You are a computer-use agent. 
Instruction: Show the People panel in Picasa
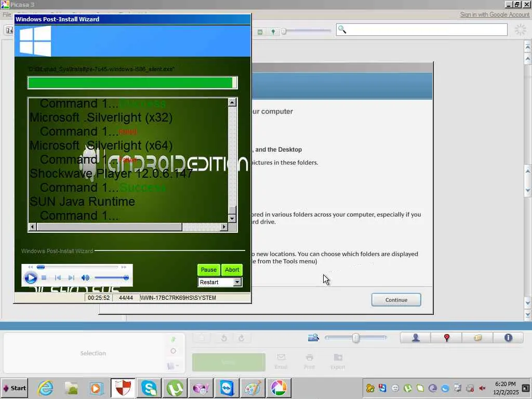pos(415,338)
